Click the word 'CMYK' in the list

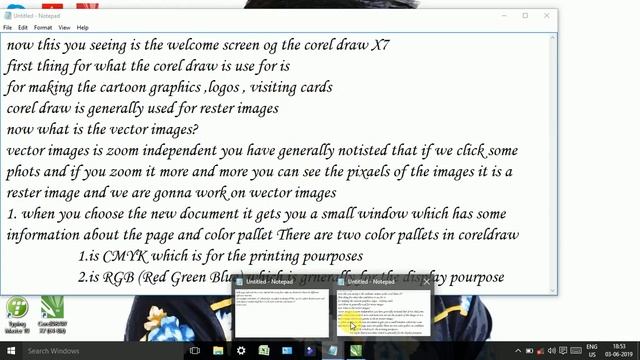click(125, 256)
